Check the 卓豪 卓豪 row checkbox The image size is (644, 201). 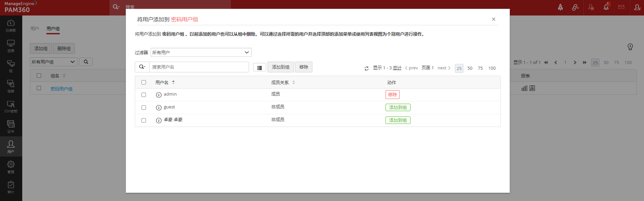pyautogui.click(x=144, y=121)
